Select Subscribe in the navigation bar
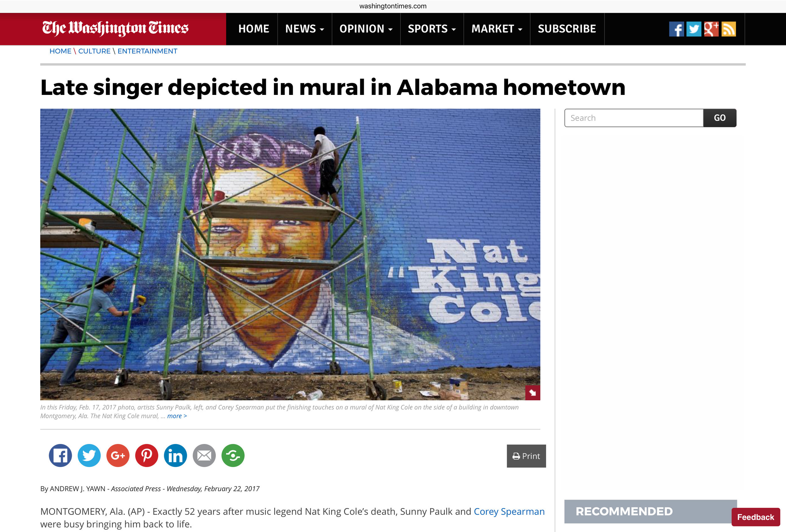The height and width of the screenshot is (532, 786). point(567,29)
